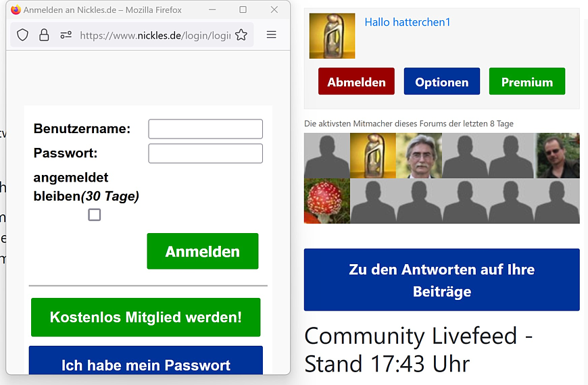Minimize the Firefox login window
588x385 pixels.
[x=212, y=9]
